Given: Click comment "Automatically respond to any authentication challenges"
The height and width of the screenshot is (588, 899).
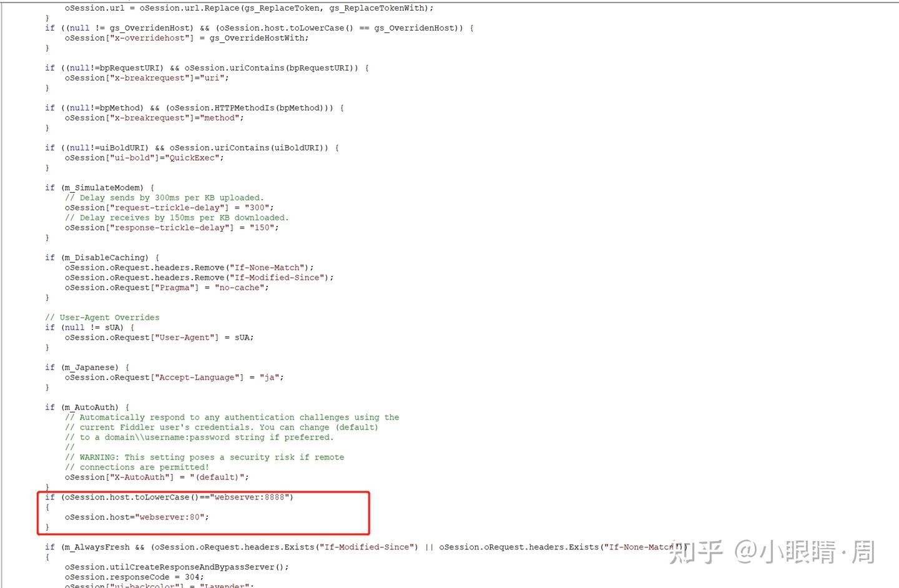Looking at the screenshot, I should 232,418.
